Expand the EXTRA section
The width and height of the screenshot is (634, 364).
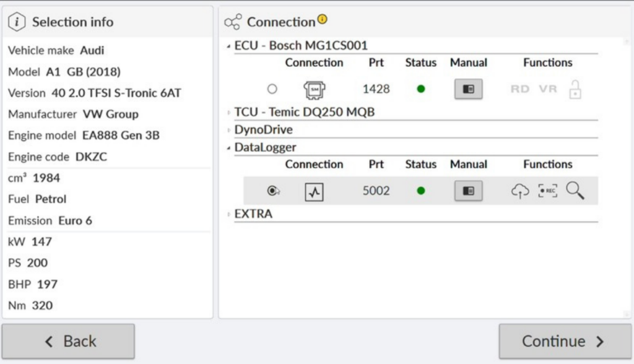click(229, 214)
